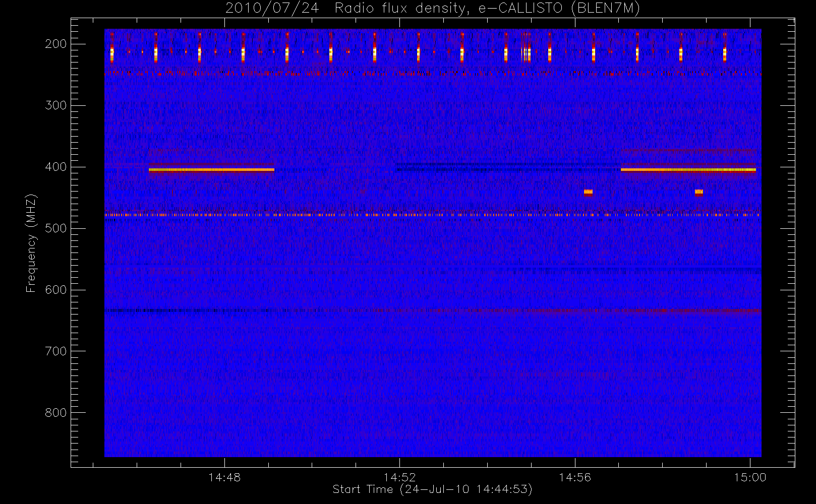Click the 'Frequency (MHz)' axis label
The image size is (816, 504).
coord(31,243)
